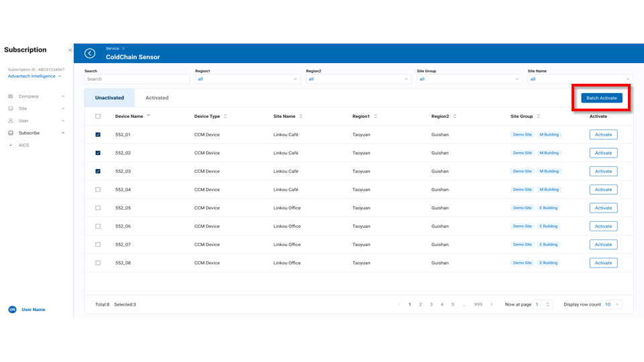644x362 pixels.
Task: Switch to the Activated tab
Action: (x=157, y=98)
